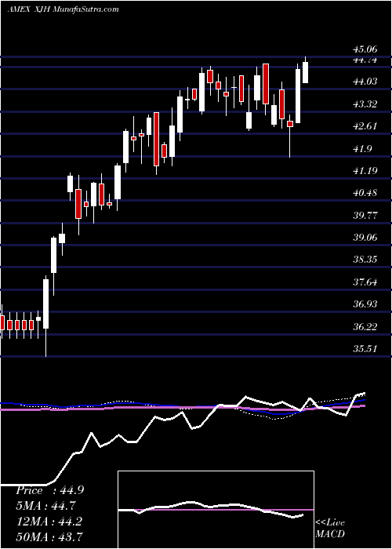Click the Live MACD inset chart
The height and width of the screenshot is (549, 392).
216,510
